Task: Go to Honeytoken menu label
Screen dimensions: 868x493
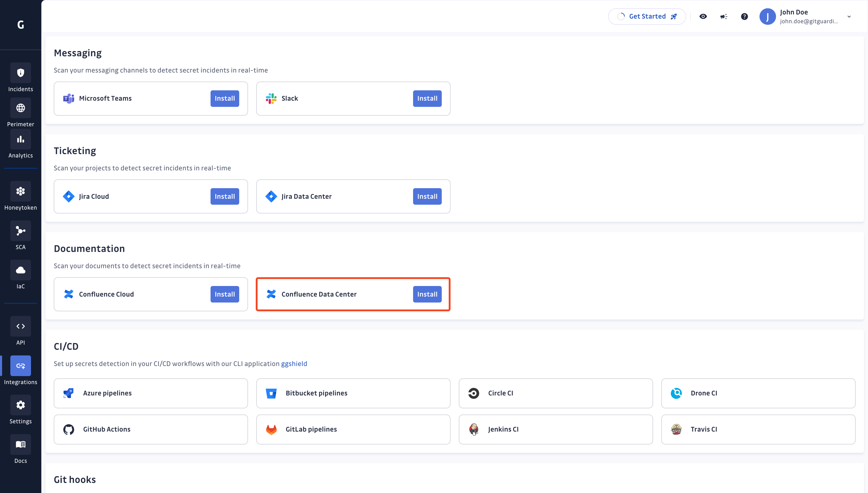Action: 21,208
